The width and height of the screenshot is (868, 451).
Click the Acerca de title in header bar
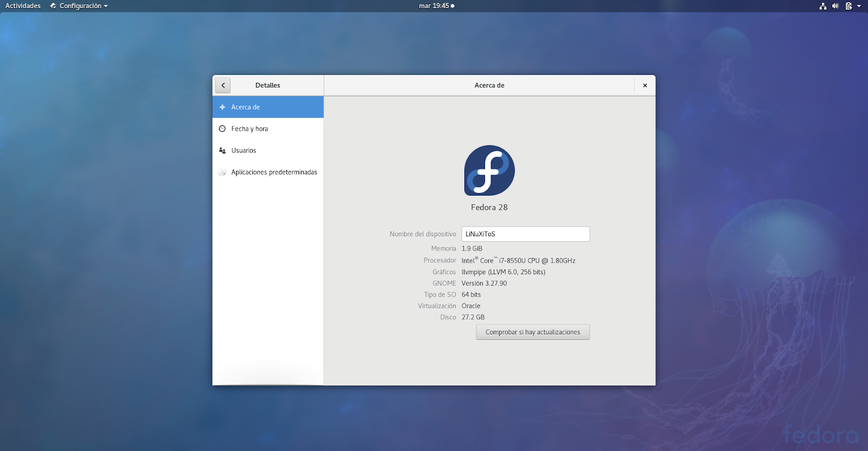pos(489,86)
